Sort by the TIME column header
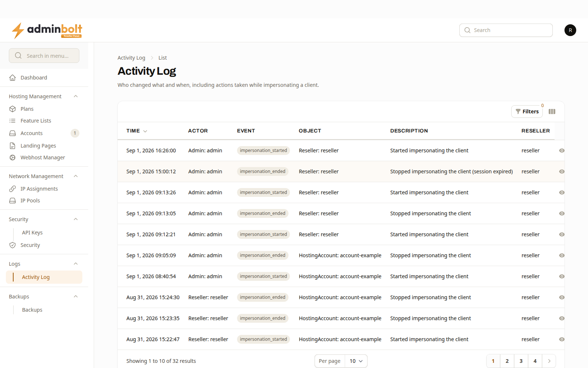This screenshot has width=588, height=368. click(136, 131)
